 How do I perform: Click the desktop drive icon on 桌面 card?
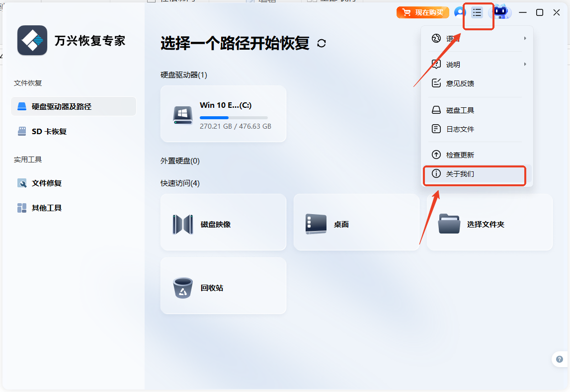(x=316, y=224)
